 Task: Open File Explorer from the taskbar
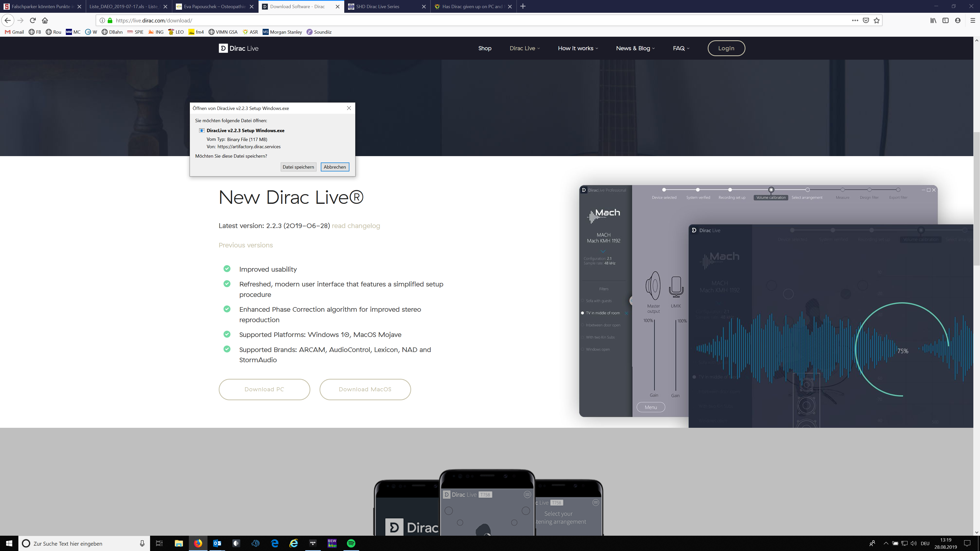[179, 543]
